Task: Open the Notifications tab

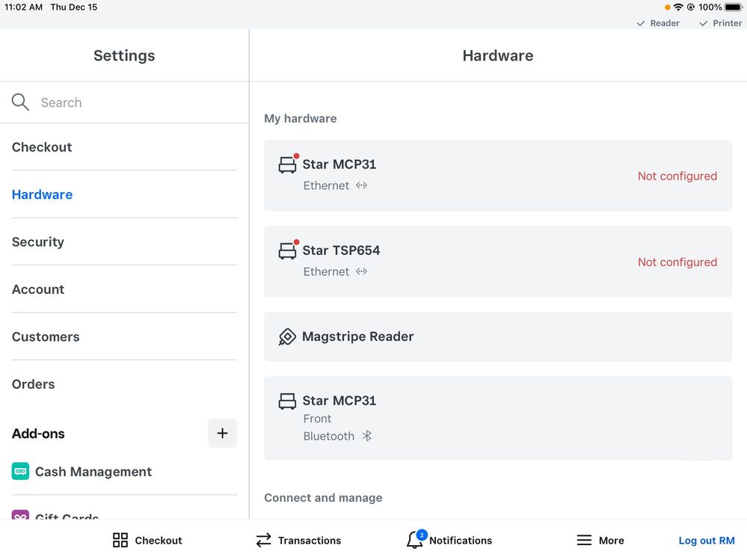Action: click(x=449, y=540)
